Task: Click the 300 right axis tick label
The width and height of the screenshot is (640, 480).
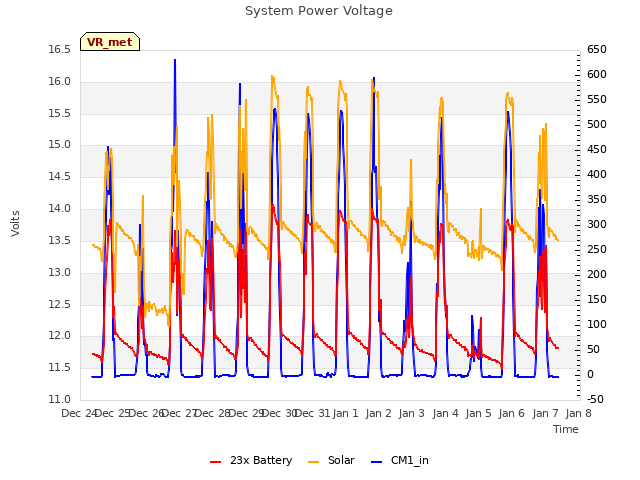Action: click(x=597, y=224)
